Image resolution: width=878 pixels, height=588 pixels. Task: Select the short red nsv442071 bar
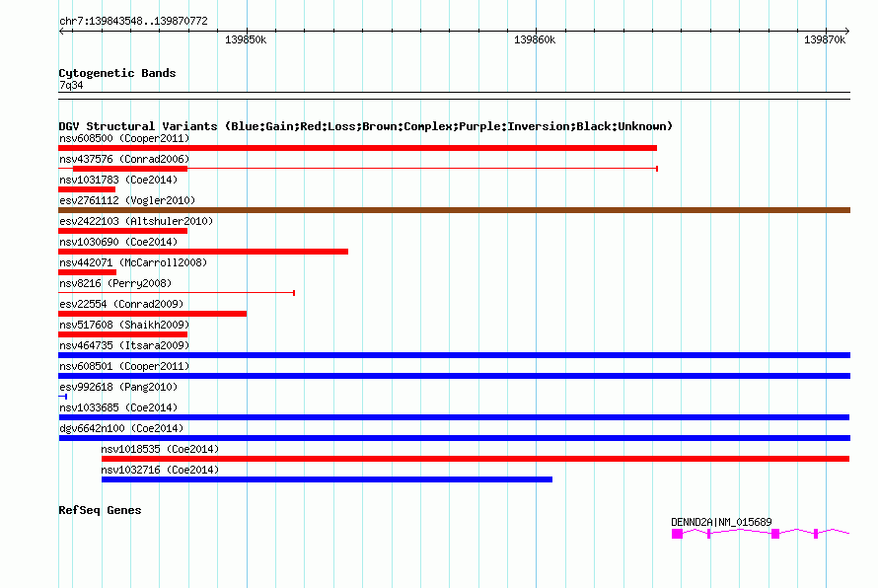[x=88, y=272]
